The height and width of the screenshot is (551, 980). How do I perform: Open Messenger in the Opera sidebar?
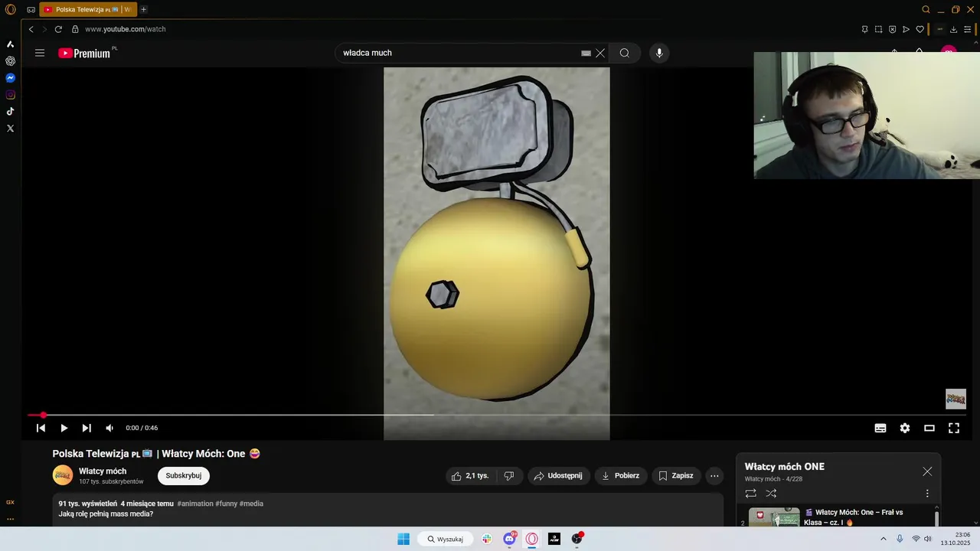click(10, 78)
